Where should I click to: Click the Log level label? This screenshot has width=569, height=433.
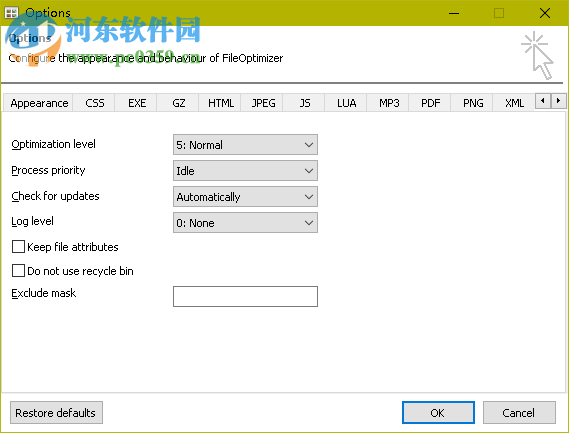[x=32, y=221]
